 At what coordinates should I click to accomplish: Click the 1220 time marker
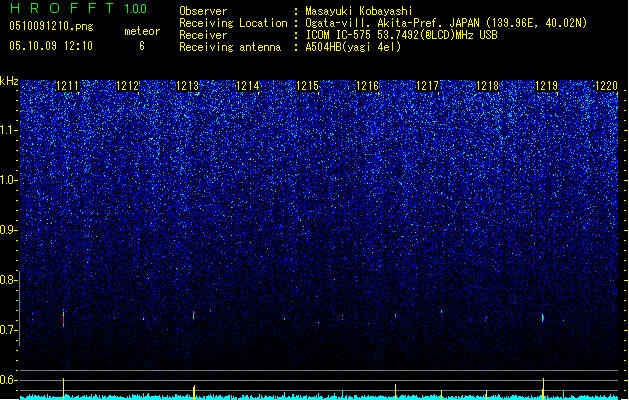607,86
